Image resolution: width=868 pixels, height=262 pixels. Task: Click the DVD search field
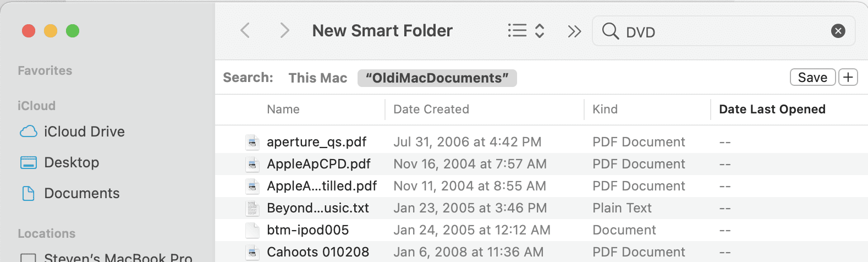(x=721, y=31)
